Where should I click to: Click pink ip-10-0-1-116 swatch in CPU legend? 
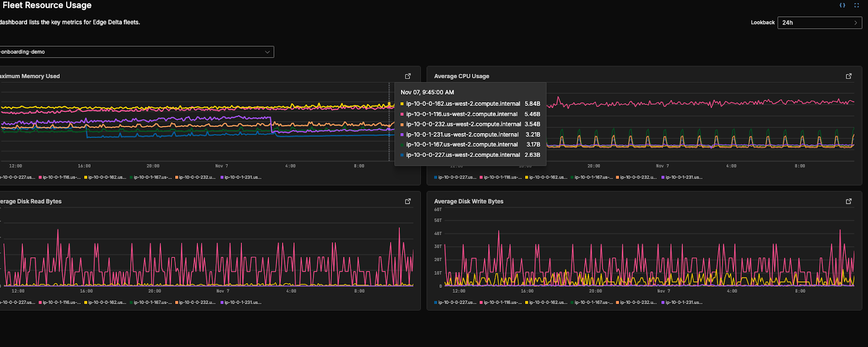[x=481, y=178]
